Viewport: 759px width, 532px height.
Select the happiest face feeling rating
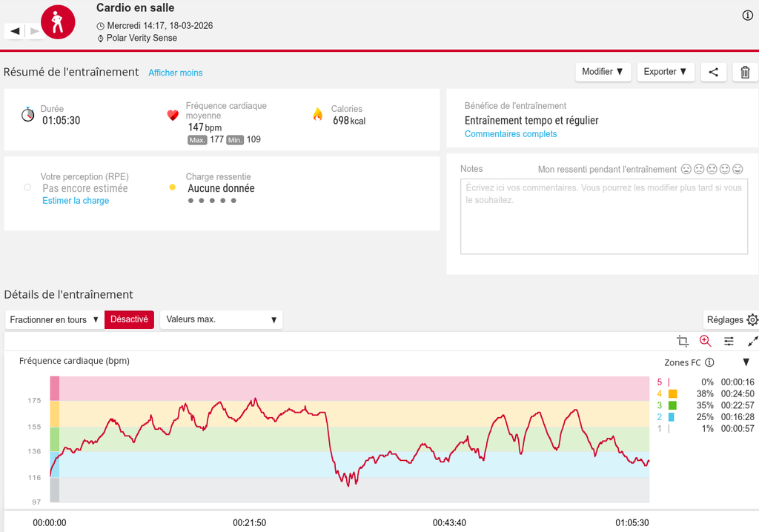[738, 169]
